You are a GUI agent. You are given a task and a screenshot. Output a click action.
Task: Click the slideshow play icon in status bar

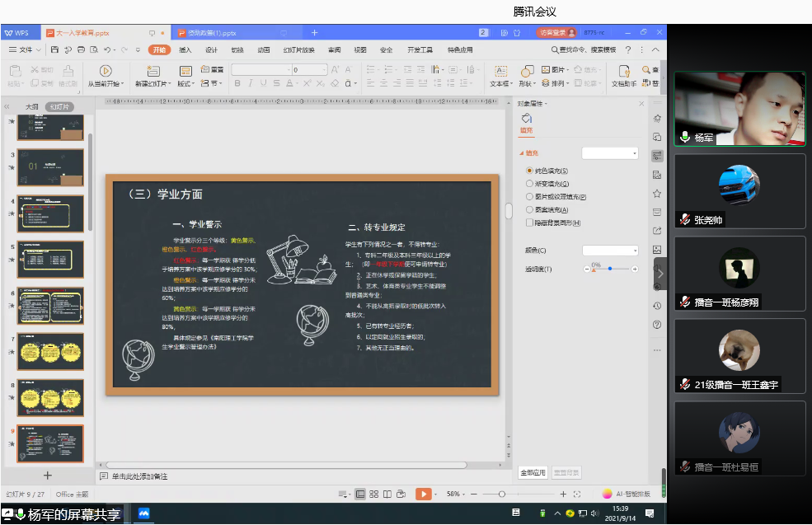(x=424, y=494)
